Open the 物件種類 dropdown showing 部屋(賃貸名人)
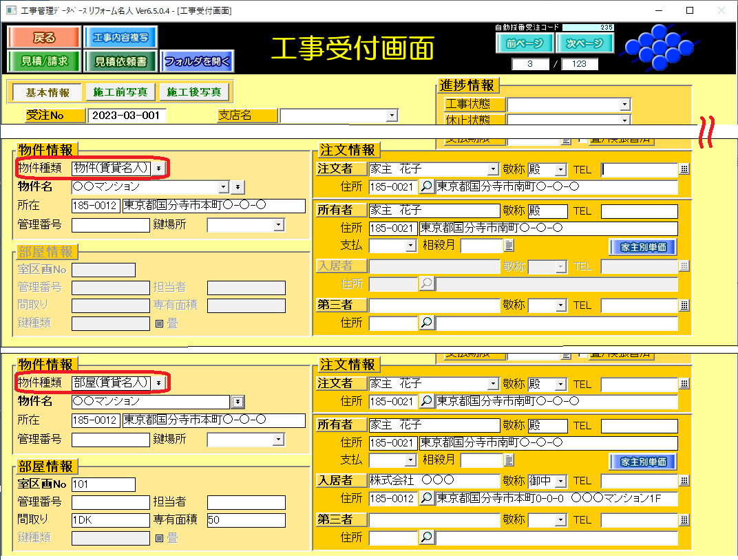The height and width of the screenshot is (560, 738). tap(159, 383)
